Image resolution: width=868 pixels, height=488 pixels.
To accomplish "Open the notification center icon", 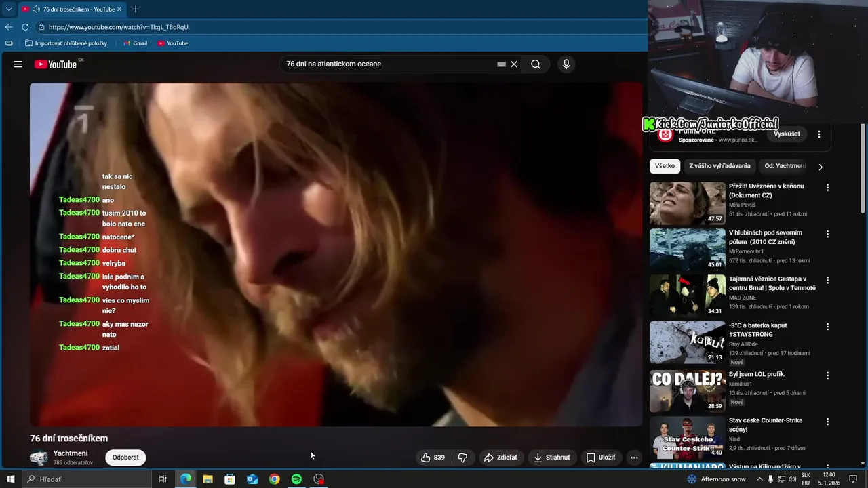I will 854,479.
